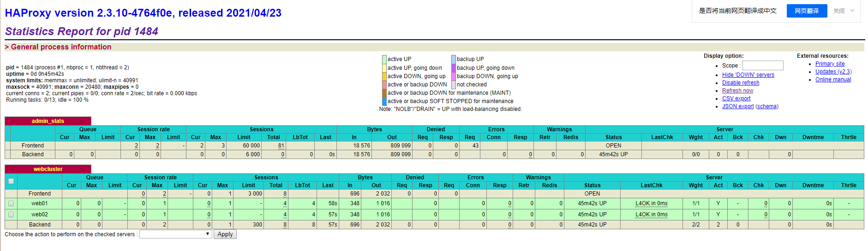Click admin_stats Frontend session limit 60 000
This screenshot has height=251, width=868.
251,146
